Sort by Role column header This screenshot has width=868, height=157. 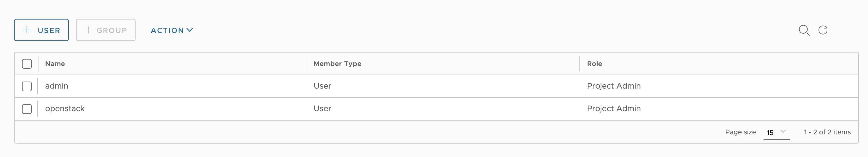[x=594, y=64]
